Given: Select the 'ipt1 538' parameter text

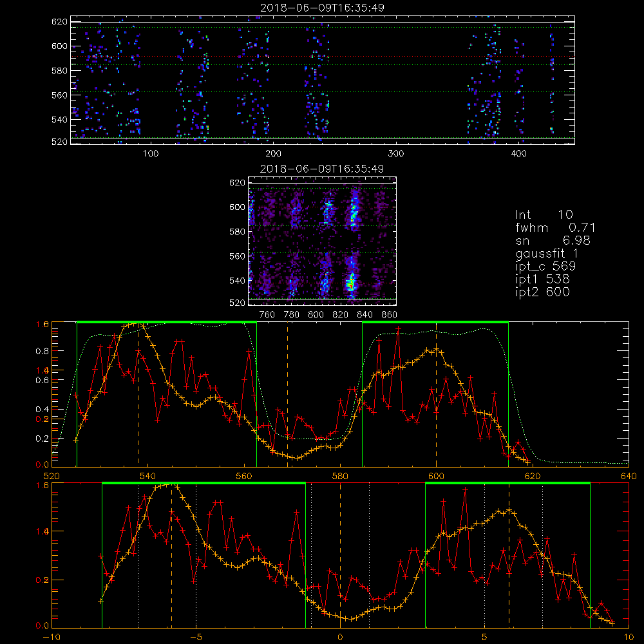Looking at the screenshot, I should [542, 279].
